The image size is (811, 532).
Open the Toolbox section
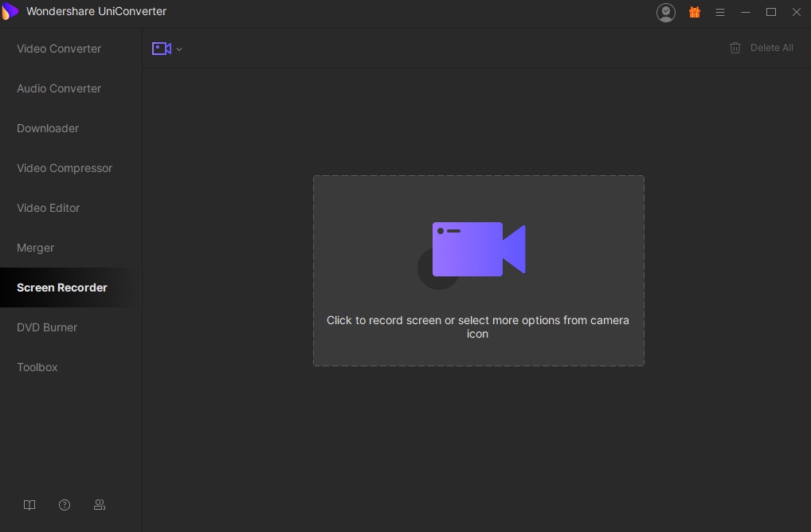[x=37, y=367]
